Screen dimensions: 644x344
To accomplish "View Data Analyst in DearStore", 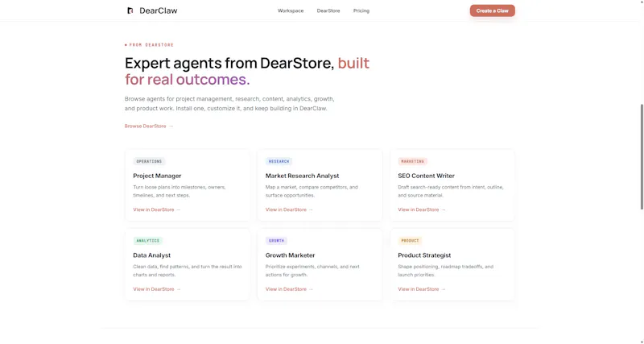I will 157,289.
